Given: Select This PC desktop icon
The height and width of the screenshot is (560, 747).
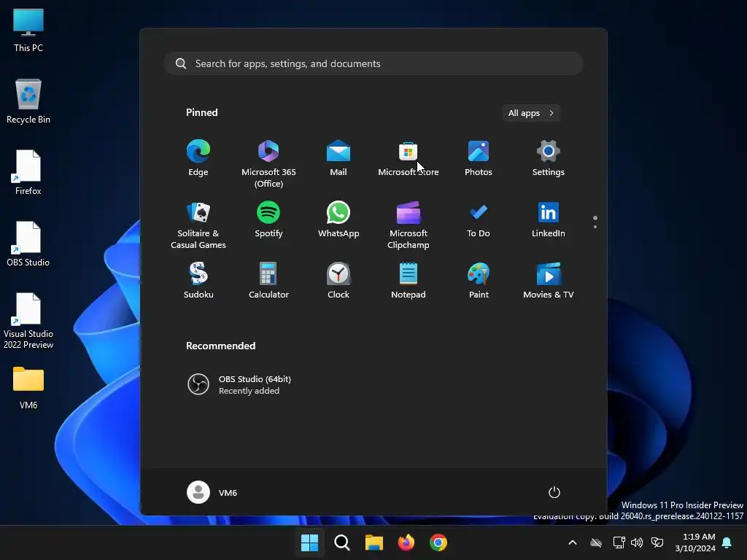Looking at the screenshot, I should pyautogui.click(x=28, y=30).
